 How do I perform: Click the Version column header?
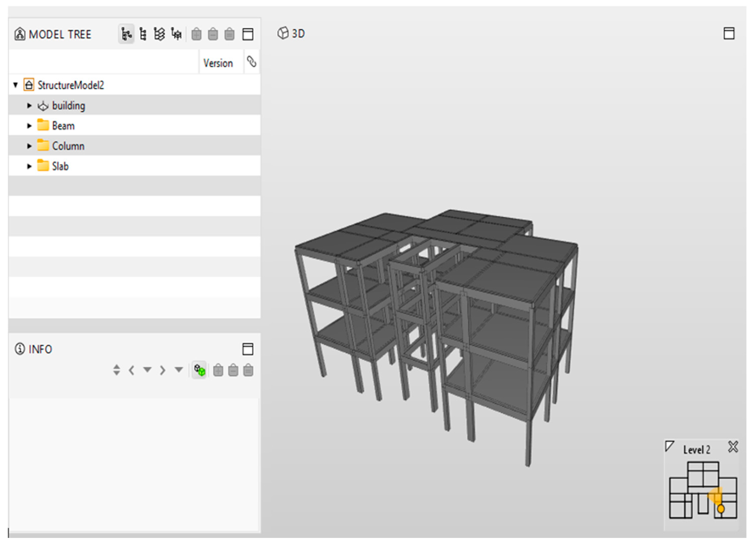(218, 63)
